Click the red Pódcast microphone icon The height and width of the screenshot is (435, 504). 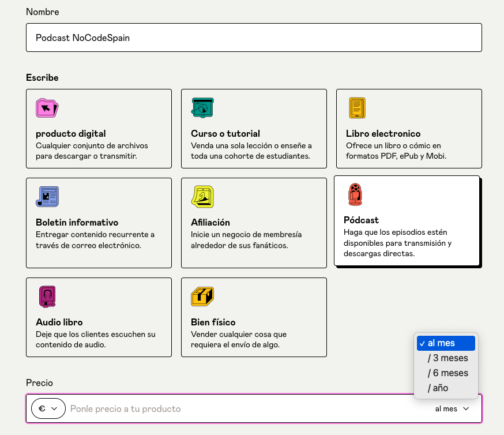(356, 194)
